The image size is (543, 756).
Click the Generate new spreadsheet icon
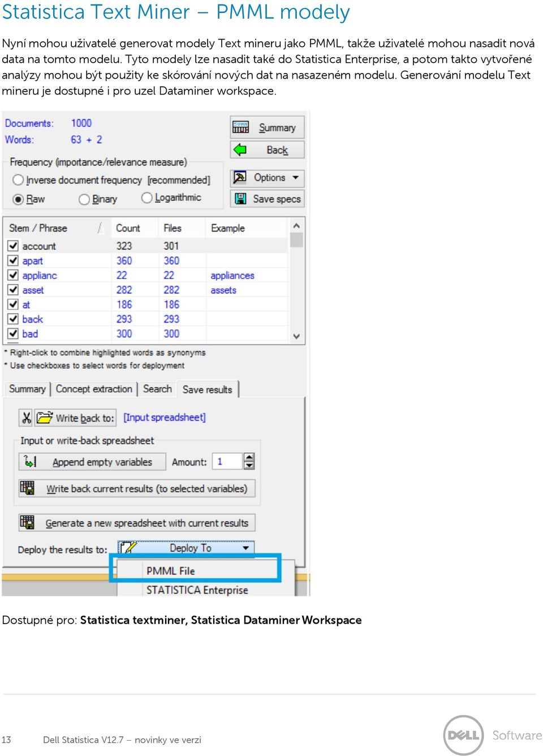(27, 522)
